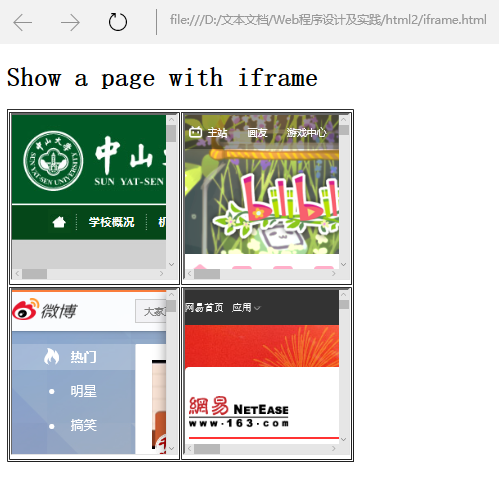The height and width of the screenshot is (484, 499).
Task: Click the bilibili TV icon beside 主站
Action: [x=195, y=132]
